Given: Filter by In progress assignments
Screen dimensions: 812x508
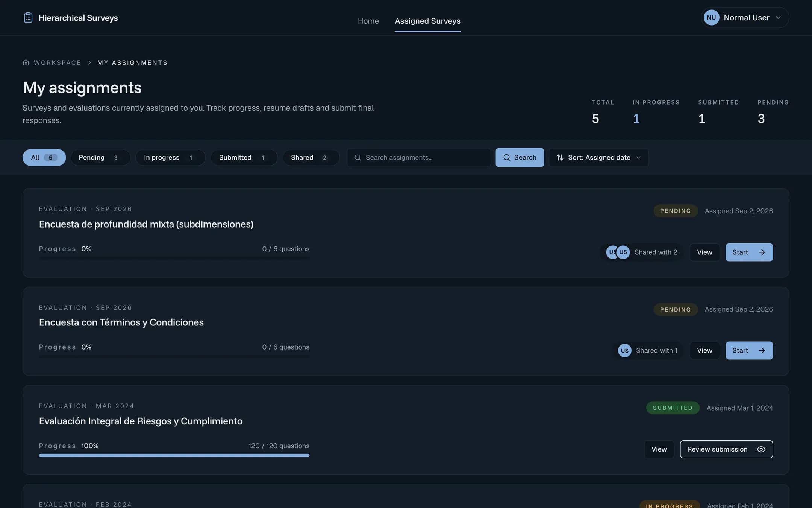Looking at the screenshot, I should click(170, 157).
